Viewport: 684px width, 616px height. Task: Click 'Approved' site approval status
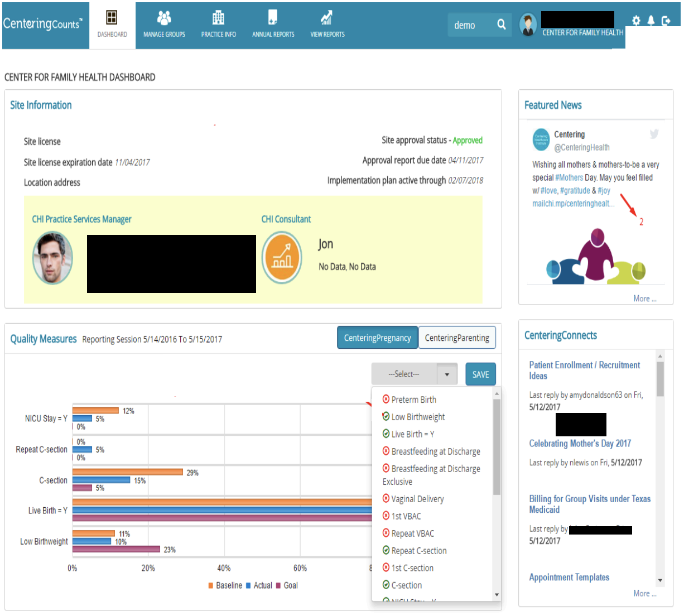(468, 141)
